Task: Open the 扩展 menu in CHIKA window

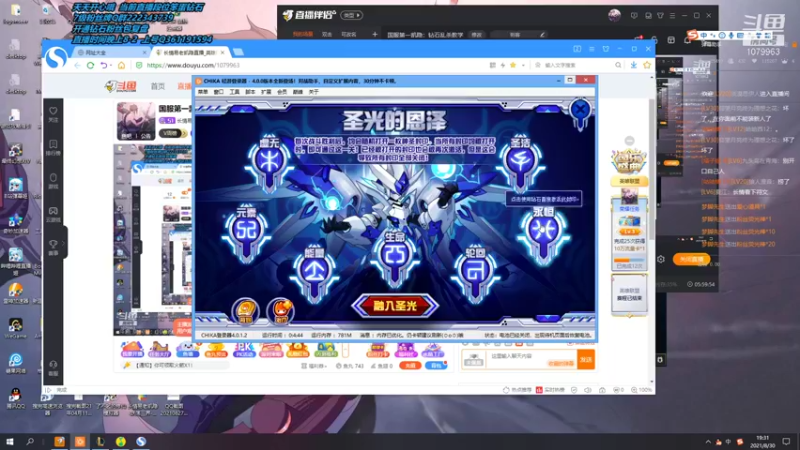Action: (x=266, y=92)
